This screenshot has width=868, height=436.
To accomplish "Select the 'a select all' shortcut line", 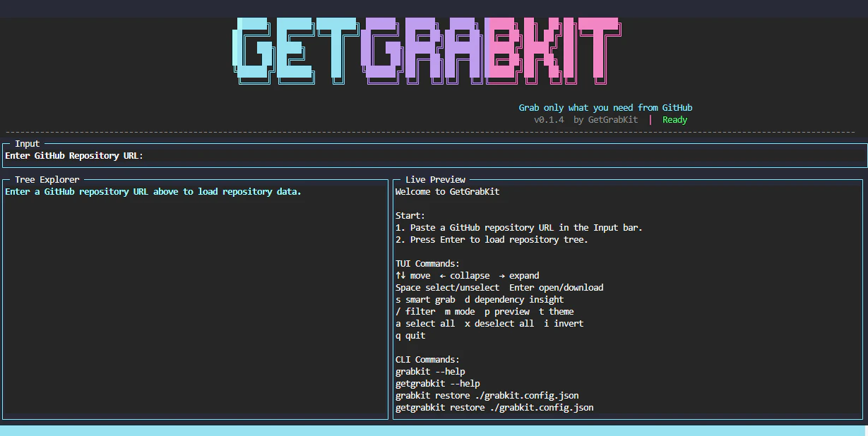I will coord(489,324).
